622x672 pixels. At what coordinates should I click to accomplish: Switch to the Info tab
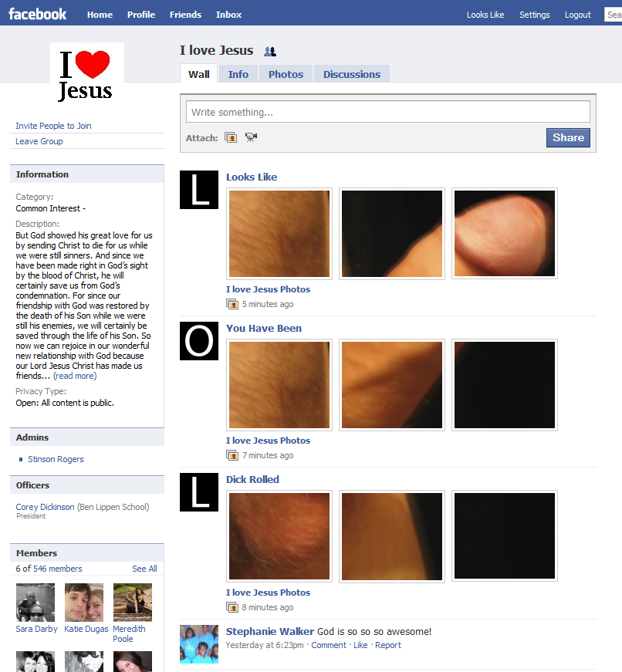(x=238, y=74)
